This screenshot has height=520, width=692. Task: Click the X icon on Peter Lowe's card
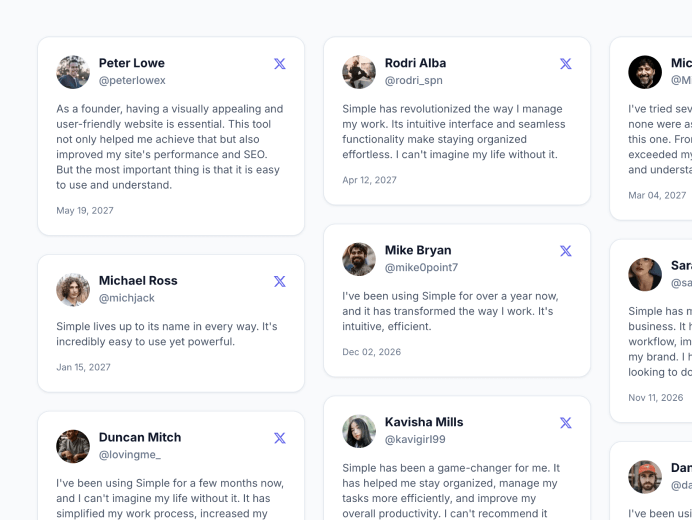(x=280, y=64)
